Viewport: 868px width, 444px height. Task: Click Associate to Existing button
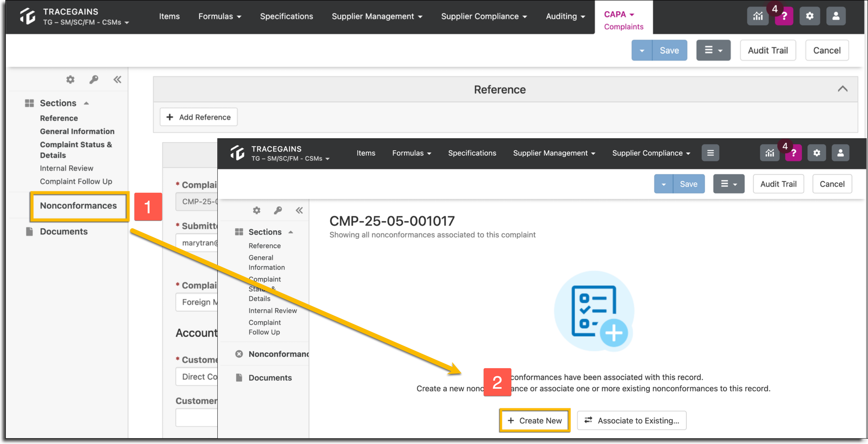(x=632, y=421)
